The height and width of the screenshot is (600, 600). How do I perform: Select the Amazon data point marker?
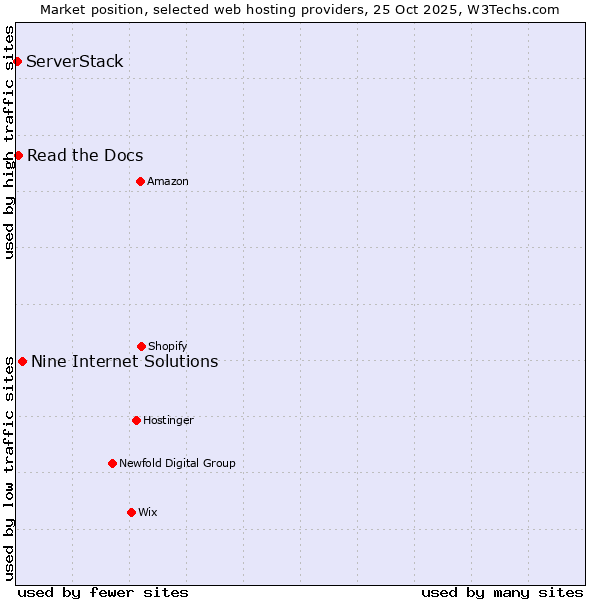coord(140,181)
